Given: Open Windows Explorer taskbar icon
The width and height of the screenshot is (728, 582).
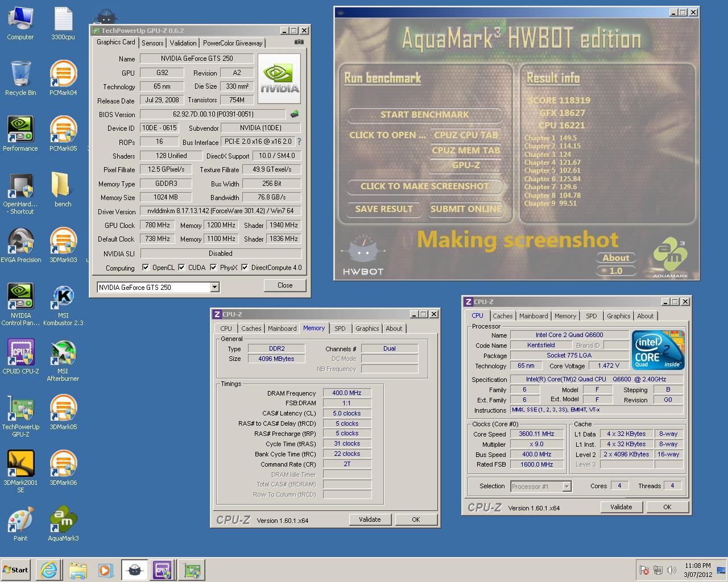Looking at the screenshot, I should pyautogui.click(x=77, y=570).
